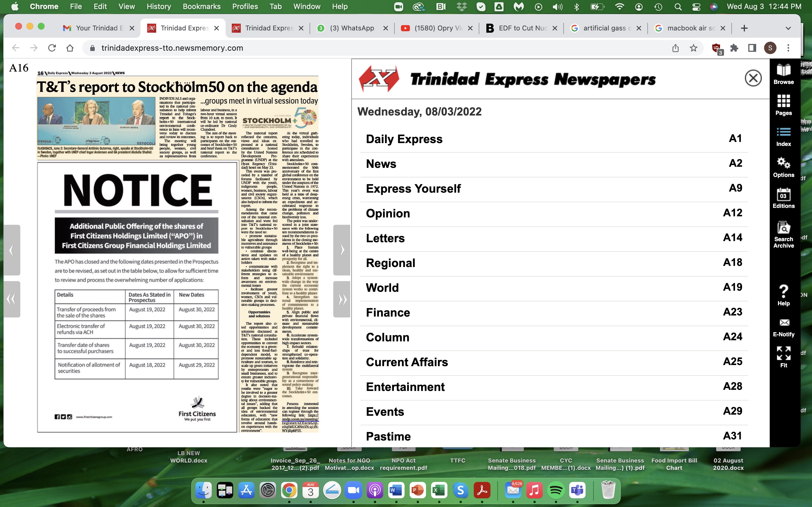The width and height of the screenshot is (812, 507).
Task: Switch to the WhatsApp tab
Action: point(352,28)
